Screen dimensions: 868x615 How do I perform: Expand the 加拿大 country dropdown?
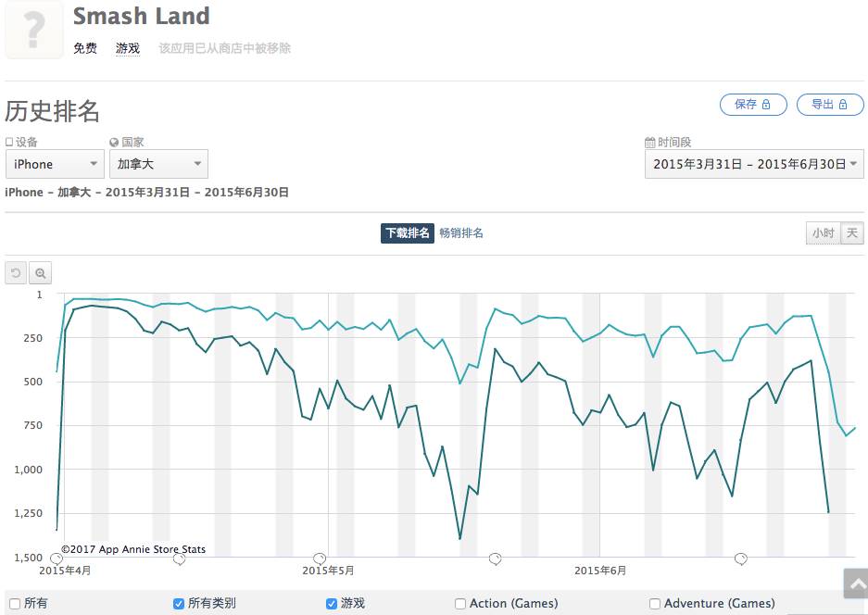pyautogui.click(x=158, y=164)
